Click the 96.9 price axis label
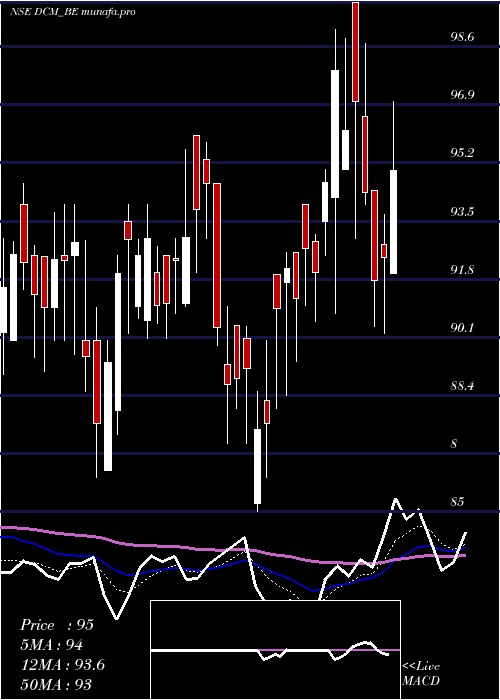The height and width of the screenshot is (700, 500). (462, 95)
